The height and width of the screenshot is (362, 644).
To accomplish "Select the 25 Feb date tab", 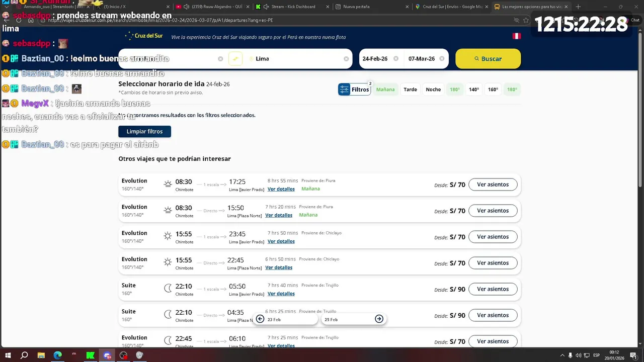I will coord(354,319).
